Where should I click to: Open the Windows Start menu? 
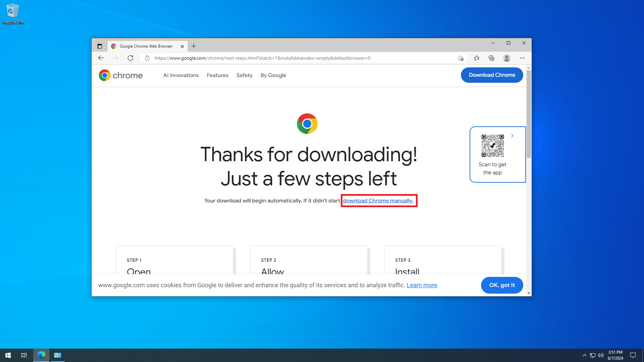tap(8, 355)
